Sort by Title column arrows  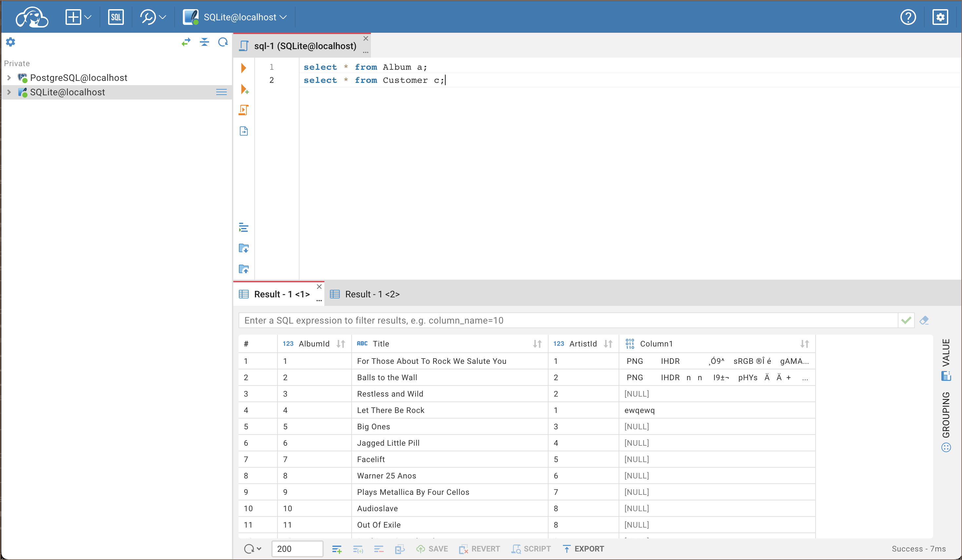[x=537, y=344]
